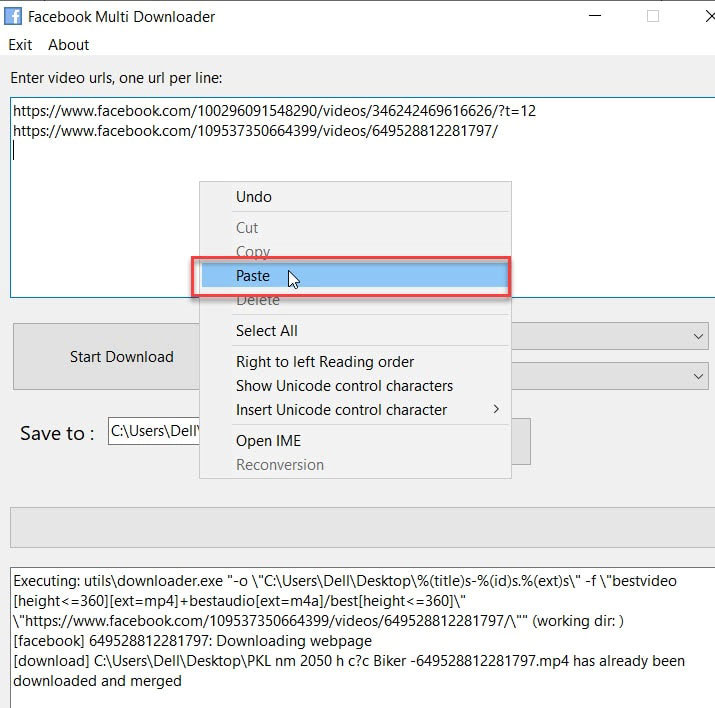Expand Insert Unicode control character submenu
715x708 pixels.
coord(355,409)
